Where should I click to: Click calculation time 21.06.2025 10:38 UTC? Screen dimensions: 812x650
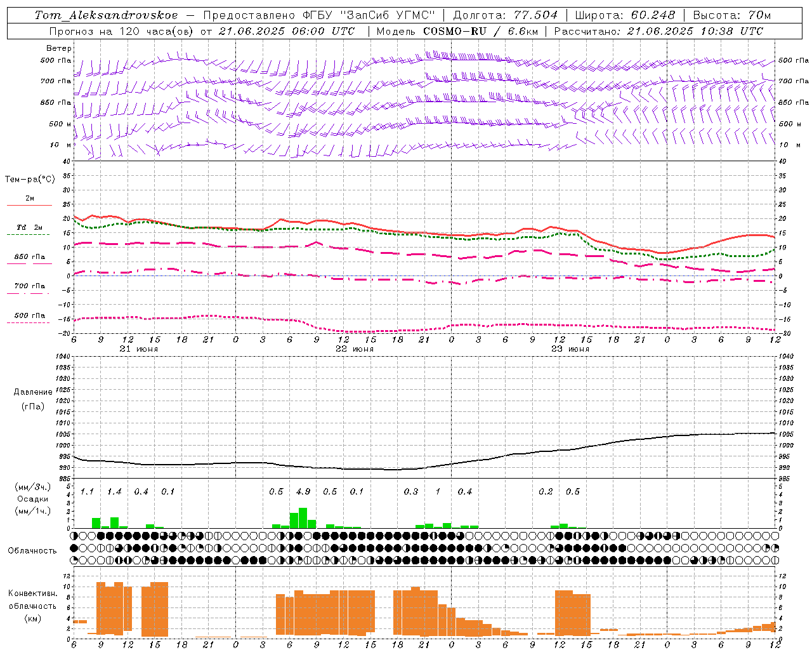pos(695,31)
